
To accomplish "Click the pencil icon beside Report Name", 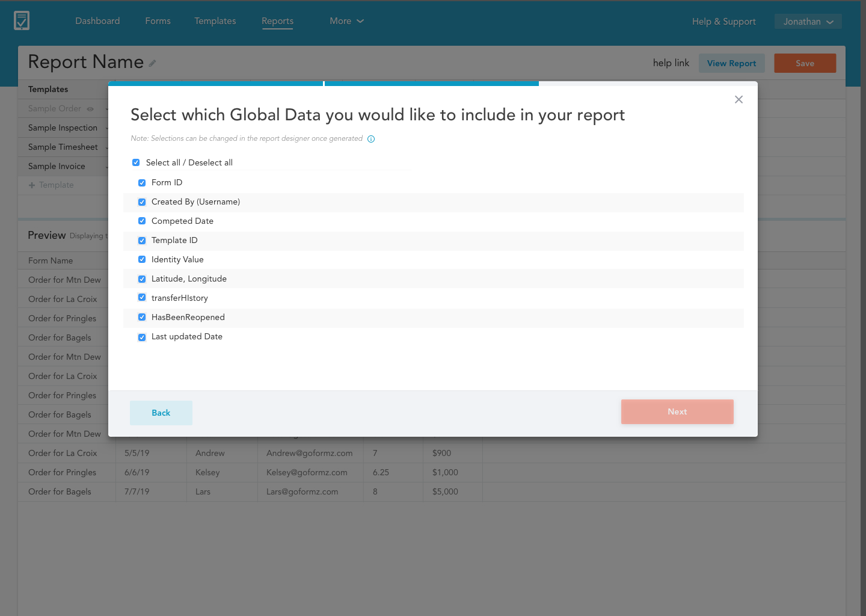I will (153, 63).
